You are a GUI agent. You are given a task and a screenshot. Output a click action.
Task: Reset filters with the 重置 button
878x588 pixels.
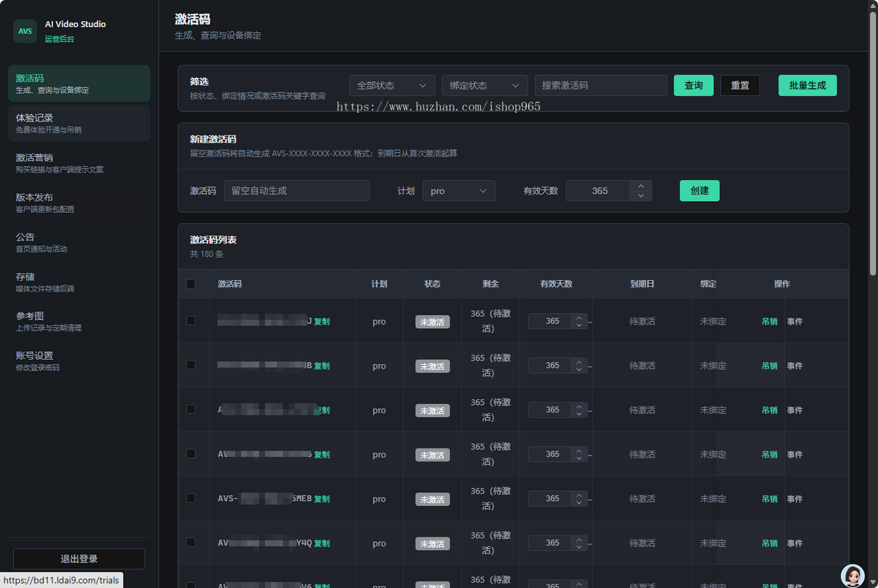740,86
